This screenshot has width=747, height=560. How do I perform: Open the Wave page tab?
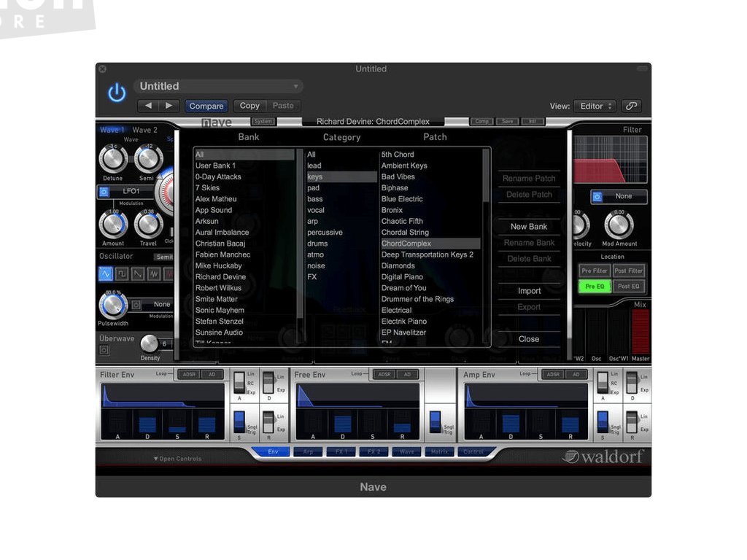point(407,451)
